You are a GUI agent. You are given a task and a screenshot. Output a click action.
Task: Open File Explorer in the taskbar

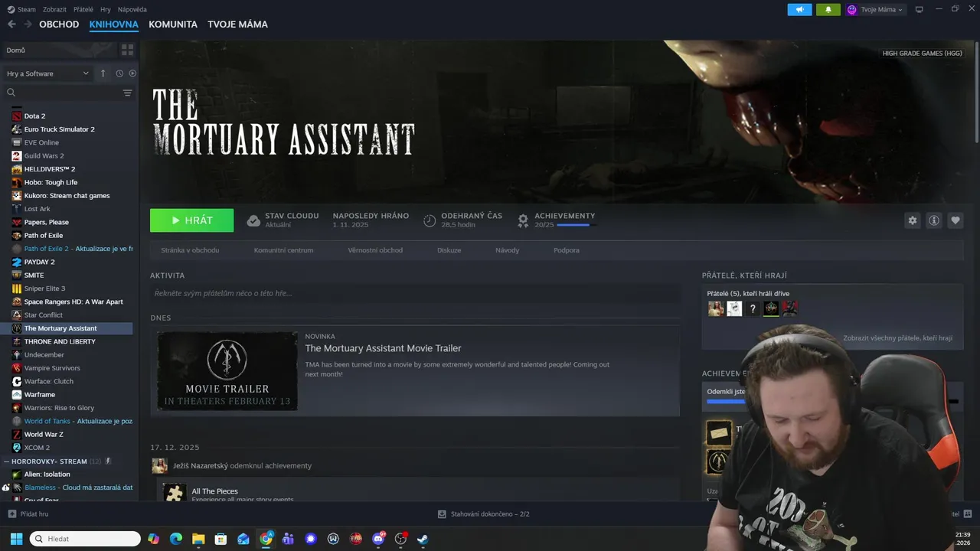pyautogui.click(x=198, y=539)
